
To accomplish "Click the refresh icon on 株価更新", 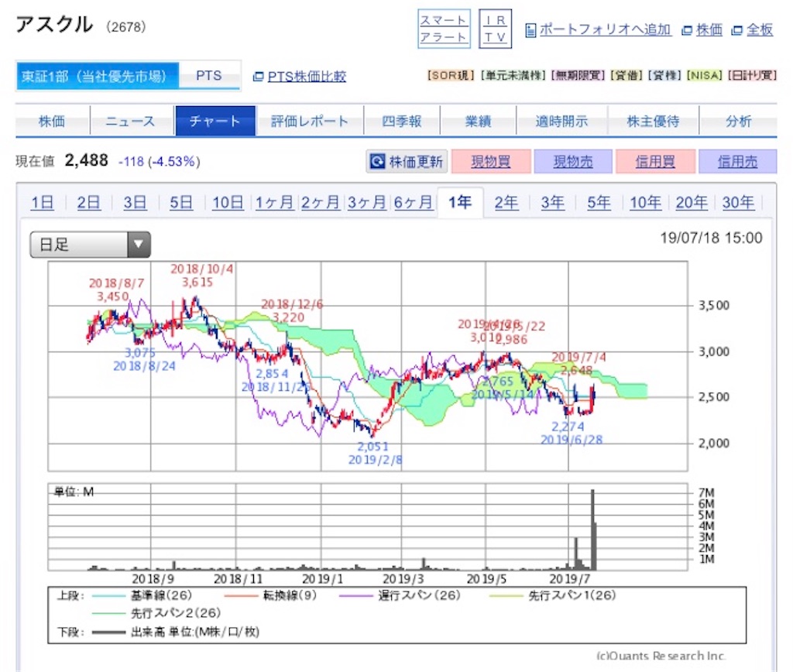I will pyautogui.click(x=377, y=161).
